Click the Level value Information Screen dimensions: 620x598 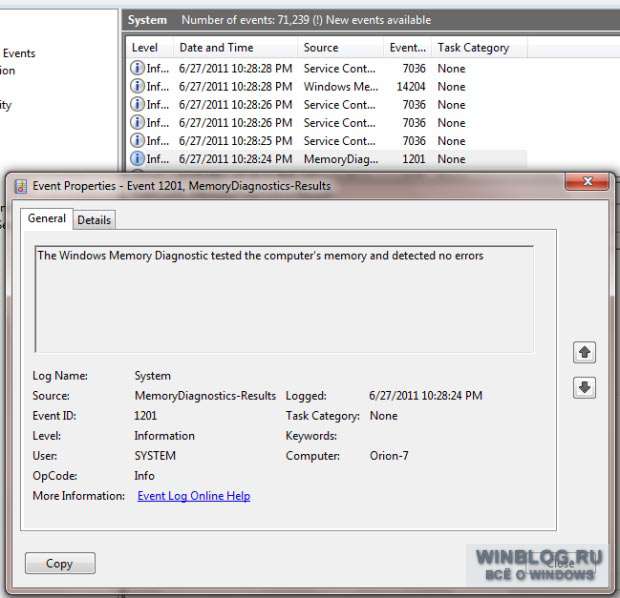click(164, 436)
